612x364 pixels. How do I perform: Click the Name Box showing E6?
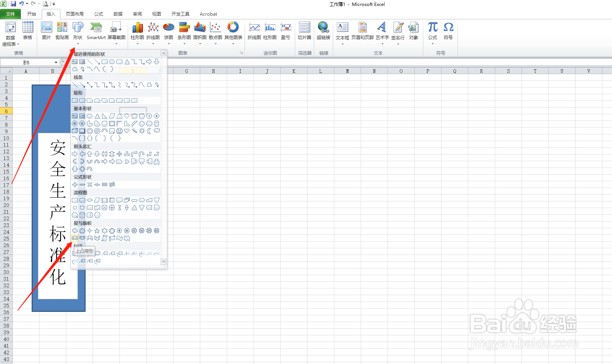(x=26, y=63)
